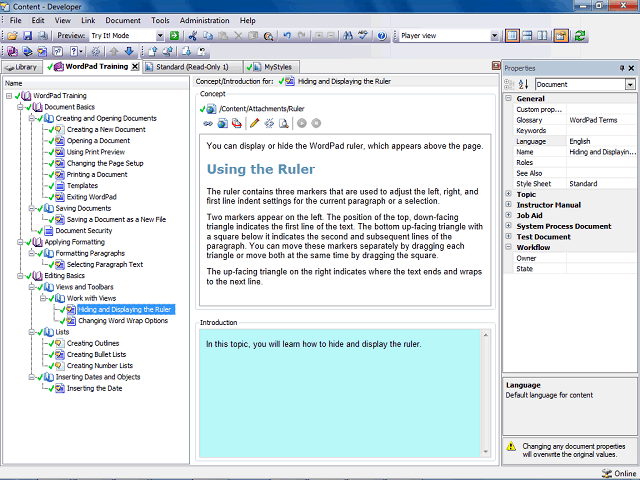The width and height of the screenshot is (640, 480).
Task: Click the Introduction scrollbar down arrow
Action: click(486, 452)
